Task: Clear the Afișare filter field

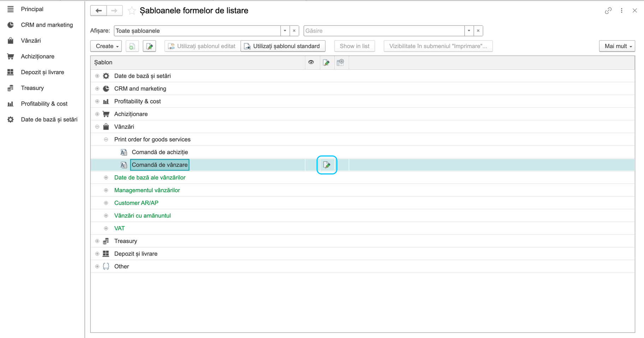Action: (294, 31)
